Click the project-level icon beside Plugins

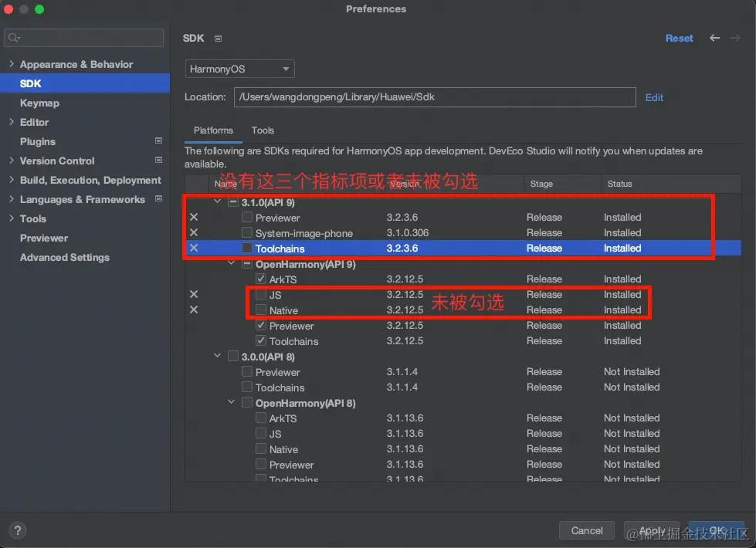(158, 141)
